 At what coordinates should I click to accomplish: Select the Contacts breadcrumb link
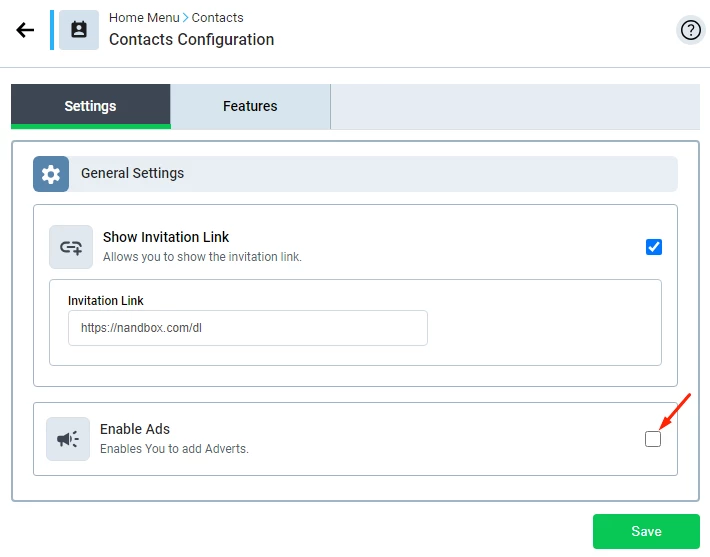[x=217, y=18]
